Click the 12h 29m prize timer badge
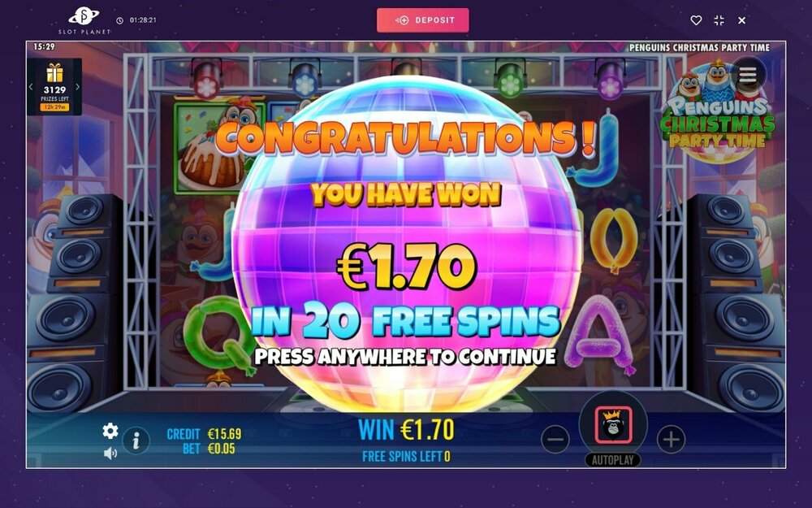The width and height of the screenshot is (812, 508). [54, 107]
